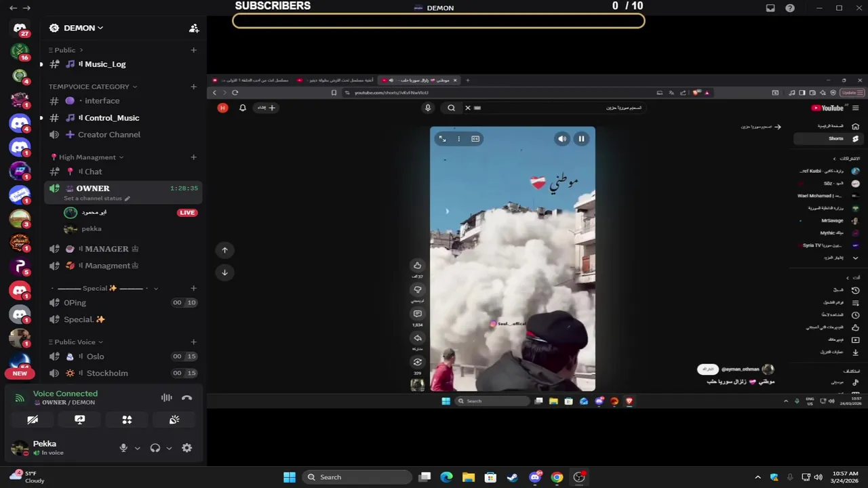Mute the streamed YouTube short volume
This screenshot has width=868, height=488.
[562, 139]
